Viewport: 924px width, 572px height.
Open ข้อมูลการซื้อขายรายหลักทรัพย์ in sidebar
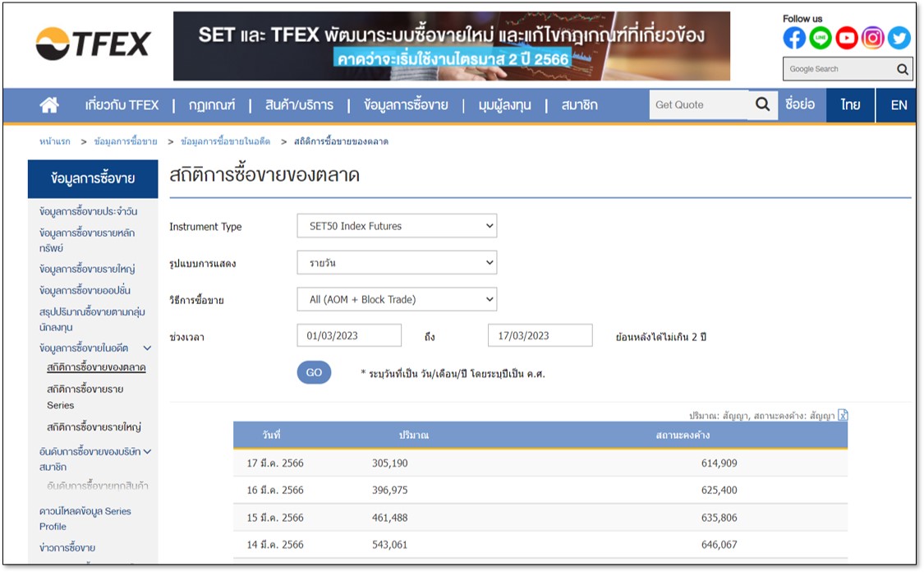pos(87,240)
